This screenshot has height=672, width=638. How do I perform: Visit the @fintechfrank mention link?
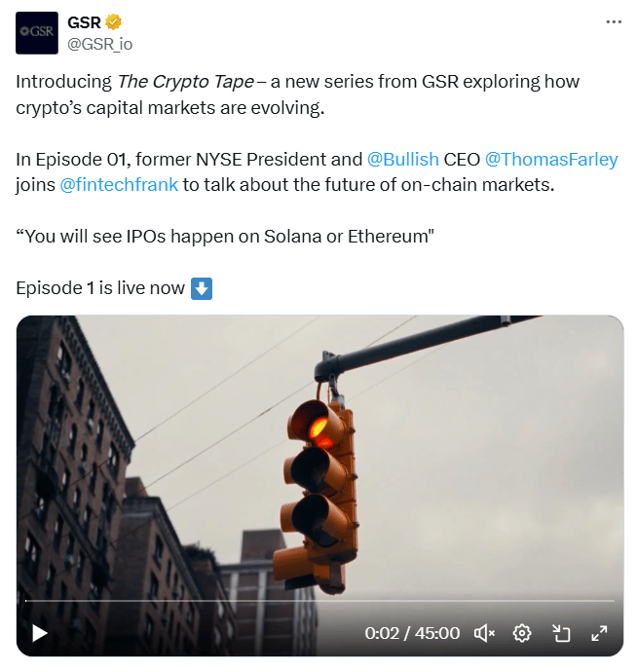[119, 185]
